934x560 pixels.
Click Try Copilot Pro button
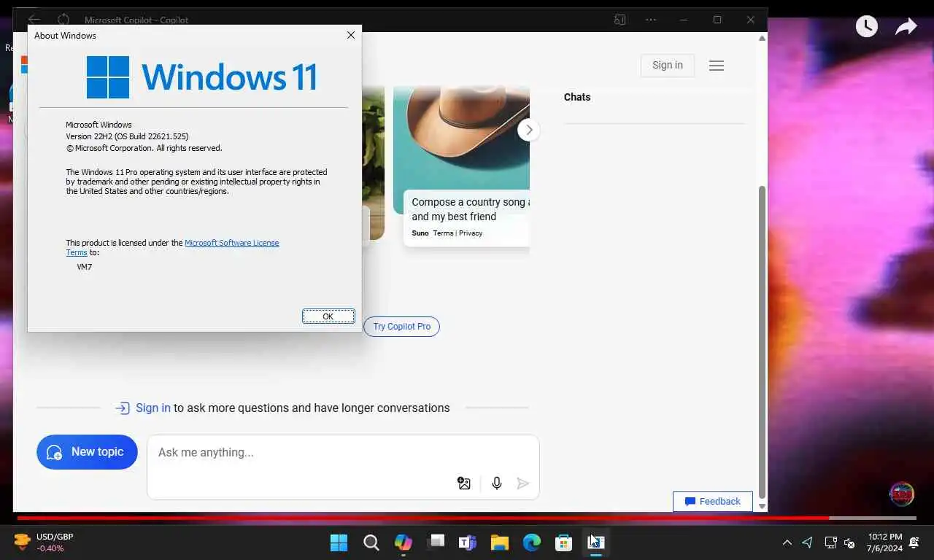click(402, 327)
